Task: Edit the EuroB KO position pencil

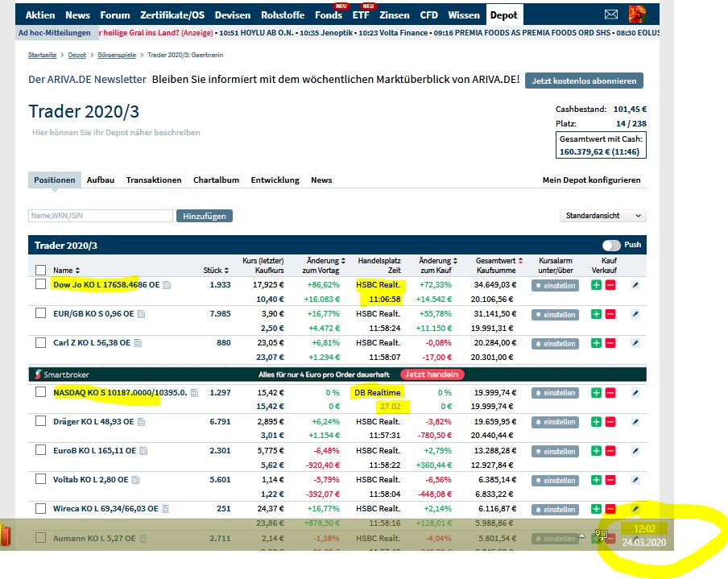Action: [635, 451]
